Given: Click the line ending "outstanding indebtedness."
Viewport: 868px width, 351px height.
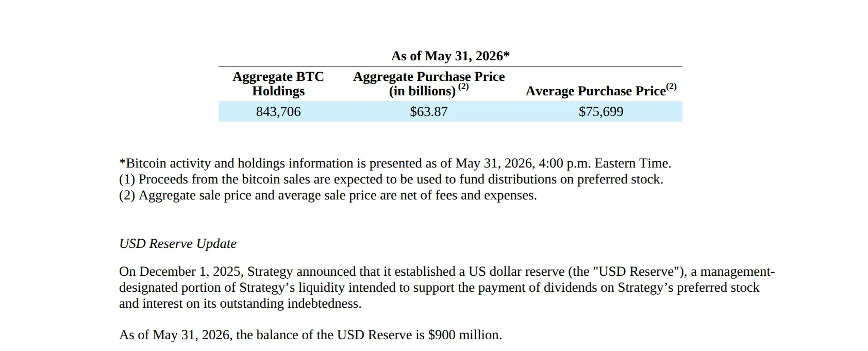Looking at the screenshot, I should pyautogui.click(x=240, y=304).
